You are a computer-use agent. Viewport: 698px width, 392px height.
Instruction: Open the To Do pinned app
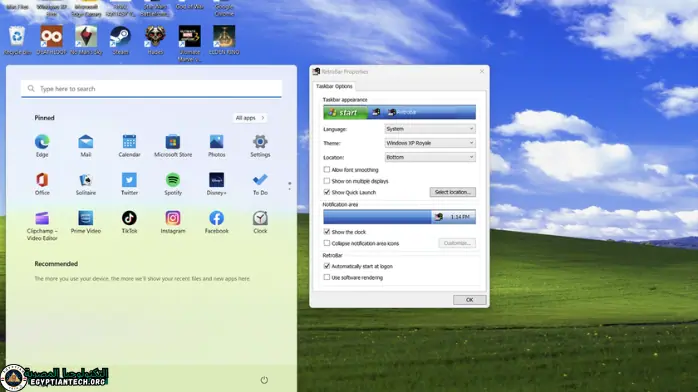[x=260, y=184]
